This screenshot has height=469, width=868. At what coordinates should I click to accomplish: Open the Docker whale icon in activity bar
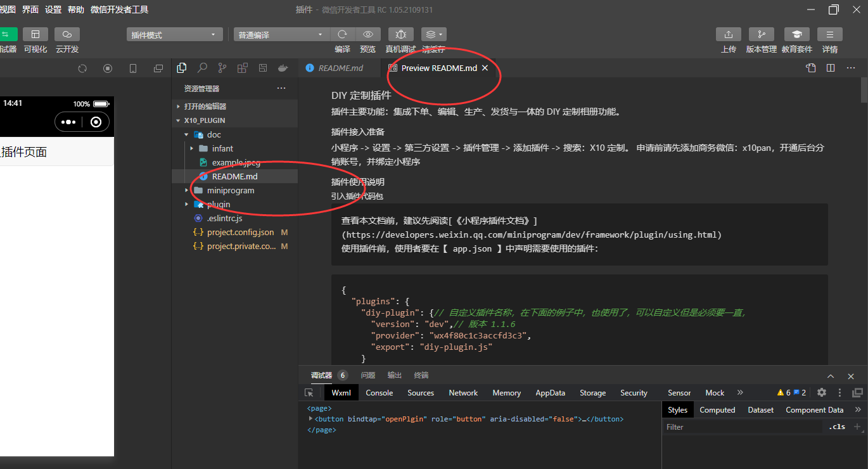tap(283, 68)
